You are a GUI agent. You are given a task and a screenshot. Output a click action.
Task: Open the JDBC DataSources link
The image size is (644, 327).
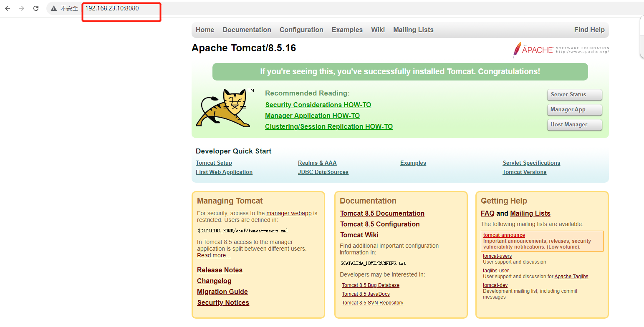[323, 172]
